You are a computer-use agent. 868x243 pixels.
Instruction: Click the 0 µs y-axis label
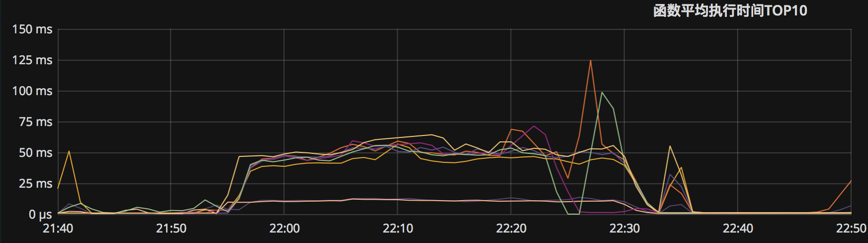tap(40, 215)
